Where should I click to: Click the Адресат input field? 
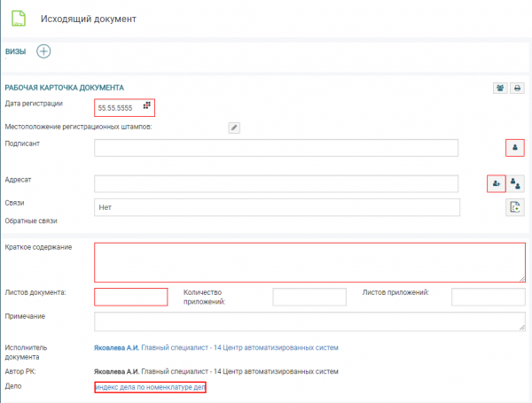pos(276,183)
